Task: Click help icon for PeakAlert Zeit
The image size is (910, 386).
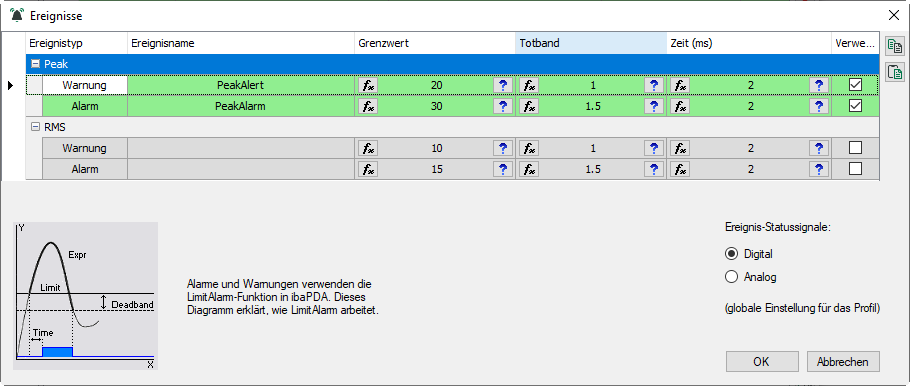Action: [819, 85]
